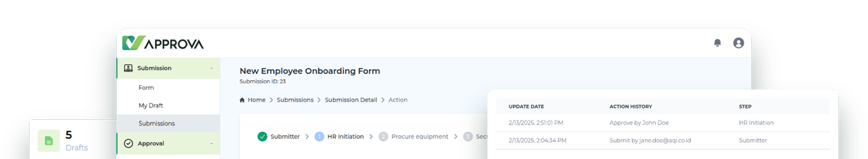This screenshot has height=159, width=868.
Task: Navigate to Submission Detail breadcrumb
Action: [351, 100]
